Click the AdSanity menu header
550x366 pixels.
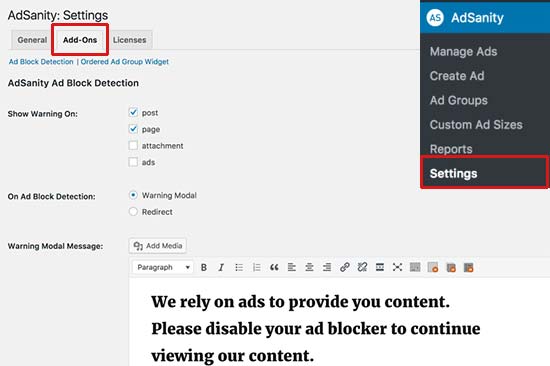click(x=485, y=18)
